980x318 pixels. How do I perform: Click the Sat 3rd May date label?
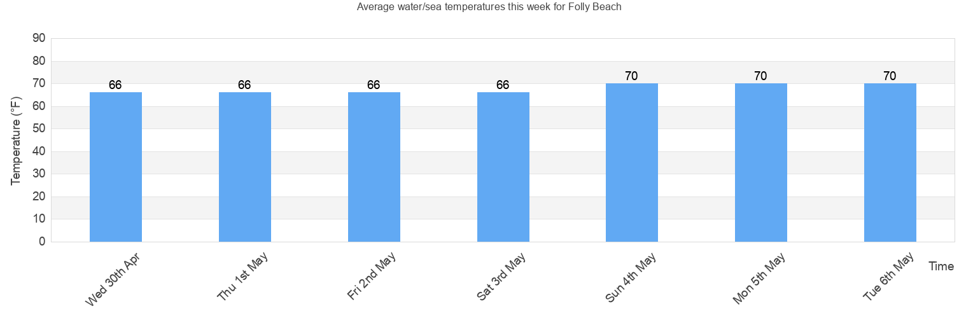point(501,276)
